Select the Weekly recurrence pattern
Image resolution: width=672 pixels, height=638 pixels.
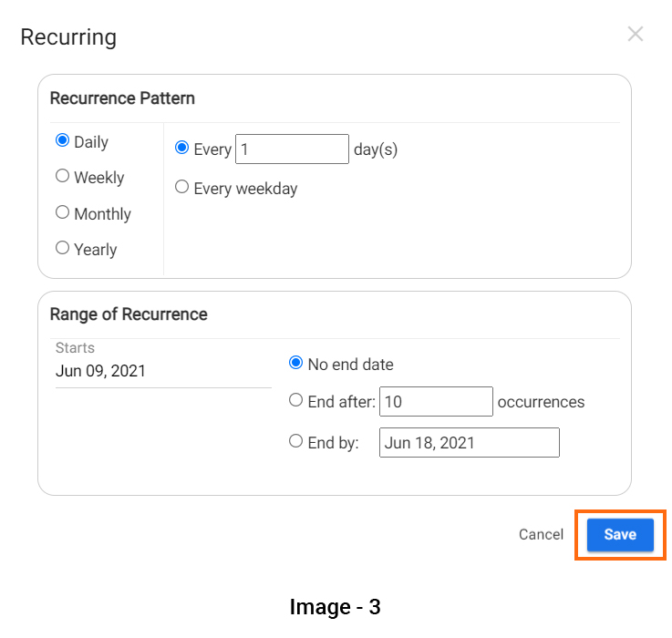point(63,176)
